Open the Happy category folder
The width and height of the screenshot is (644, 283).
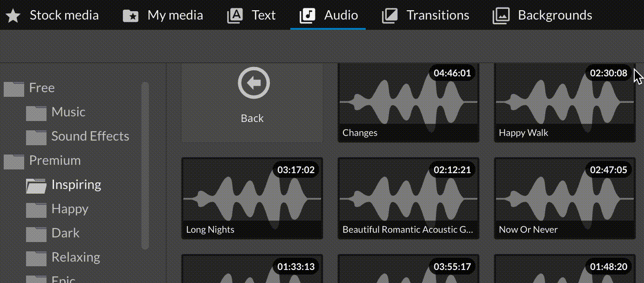pyautogui.click(x=58, y=209)
